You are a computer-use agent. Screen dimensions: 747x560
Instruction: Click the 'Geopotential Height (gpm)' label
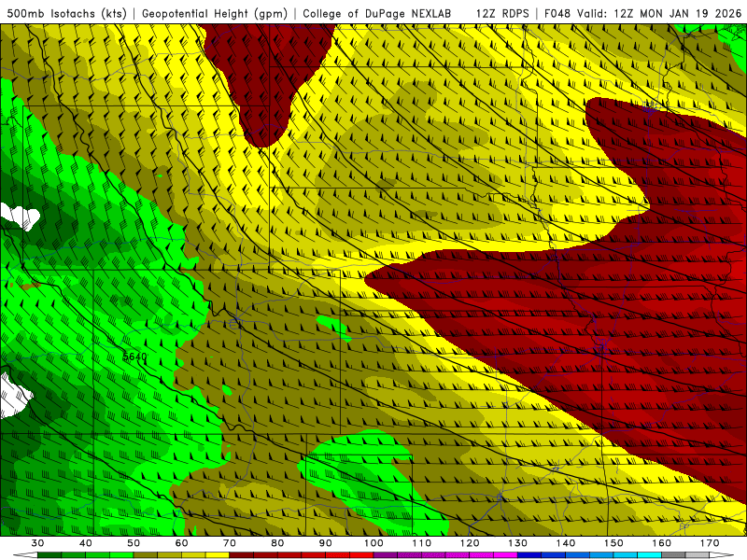coord(215,13)
